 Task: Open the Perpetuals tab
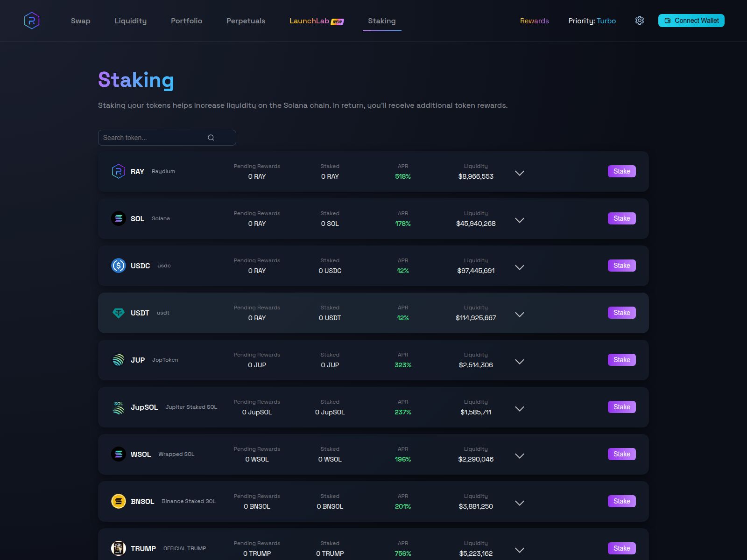246,21
